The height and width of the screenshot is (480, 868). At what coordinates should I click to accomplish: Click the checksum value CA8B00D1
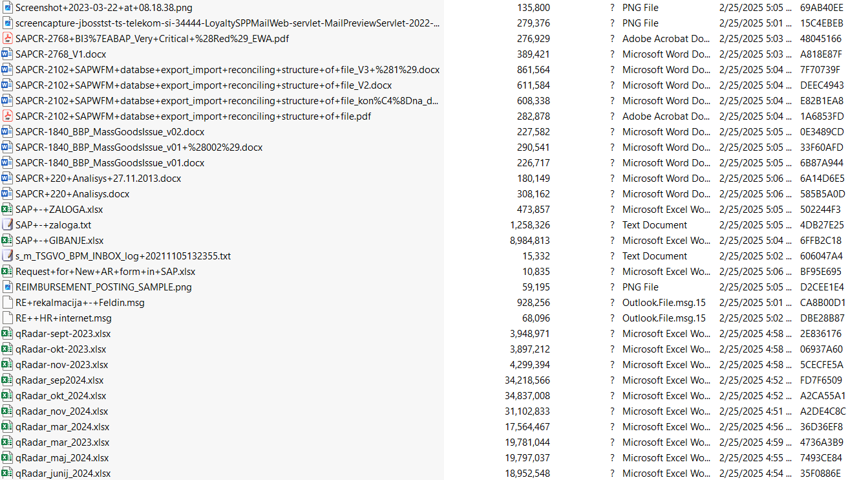[823, 303]
